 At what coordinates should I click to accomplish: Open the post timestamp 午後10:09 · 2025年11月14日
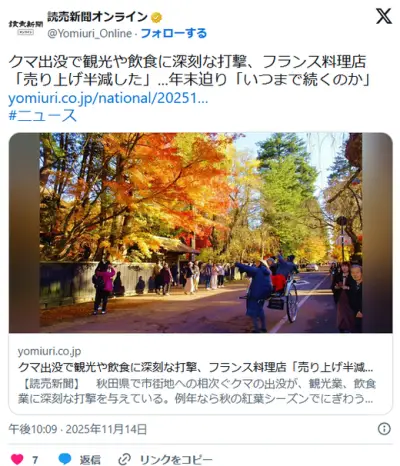point(78,429)
